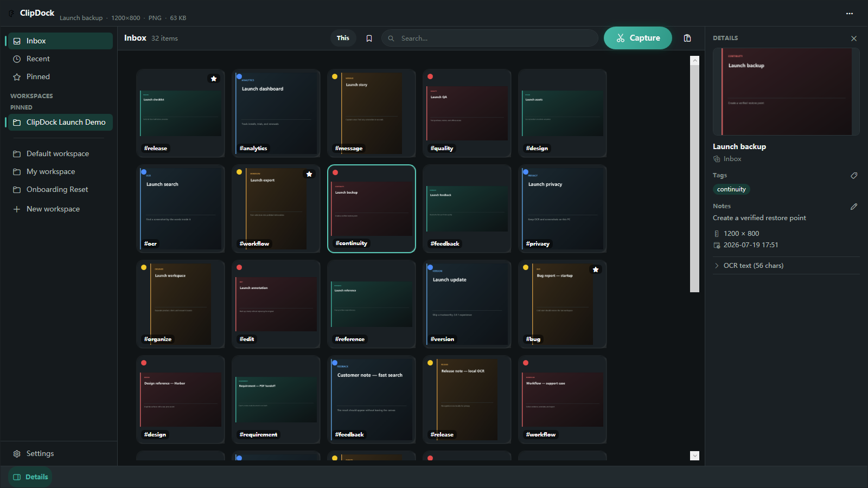Screen dimensions: 868x488
Task: Click the clipboard paste icon
Action: tap(687, 38)
